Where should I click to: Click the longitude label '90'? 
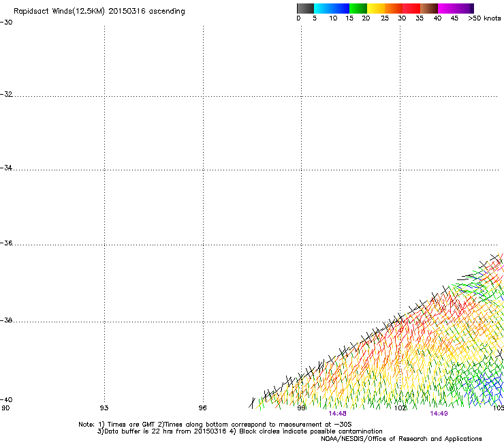click(5, 408)
